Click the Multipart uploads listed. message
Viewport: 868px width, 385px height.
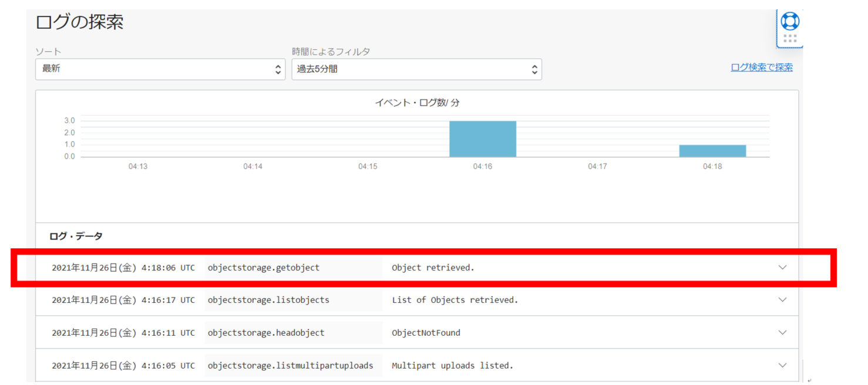point(452,366)
